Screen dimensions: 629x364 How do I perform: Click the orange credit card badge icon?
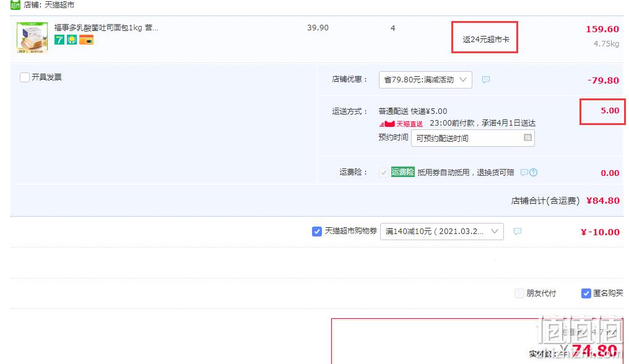tap(86, 40)
